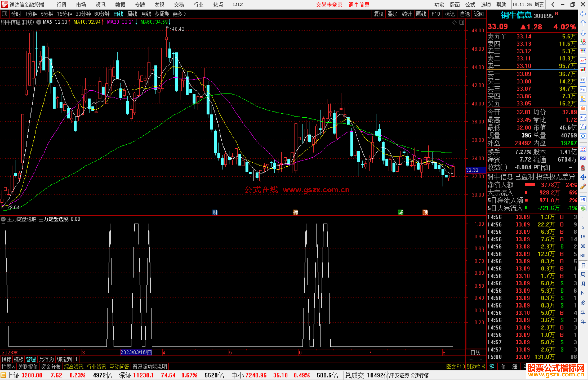The height and width of the screenshot is (380, 588).
Task: Select the 周 weekly period in sidebar
Action: 583,274
